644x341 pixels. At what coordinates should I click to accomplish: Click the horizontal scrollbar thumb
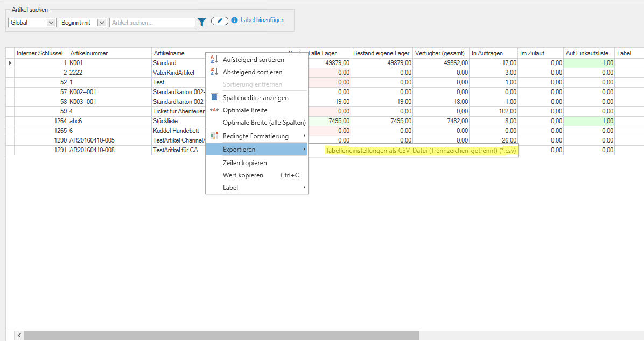tap(221, 336)
